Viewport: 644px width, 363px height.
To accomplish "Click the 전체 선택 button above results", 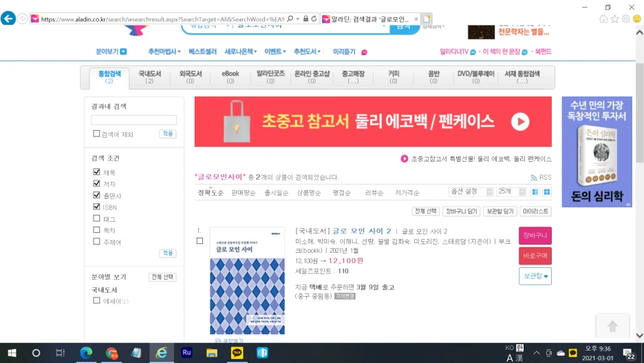I will point(425,211).
